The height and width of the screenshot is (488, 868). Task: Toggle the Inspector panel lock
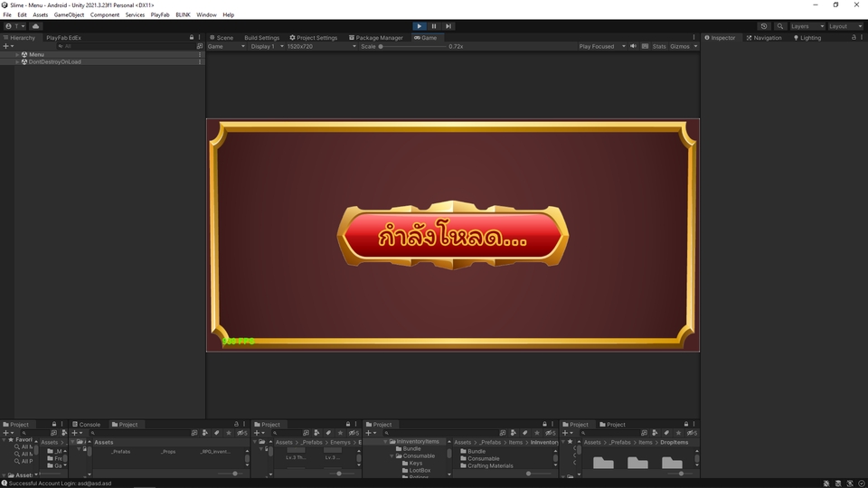tap(854, 38)
